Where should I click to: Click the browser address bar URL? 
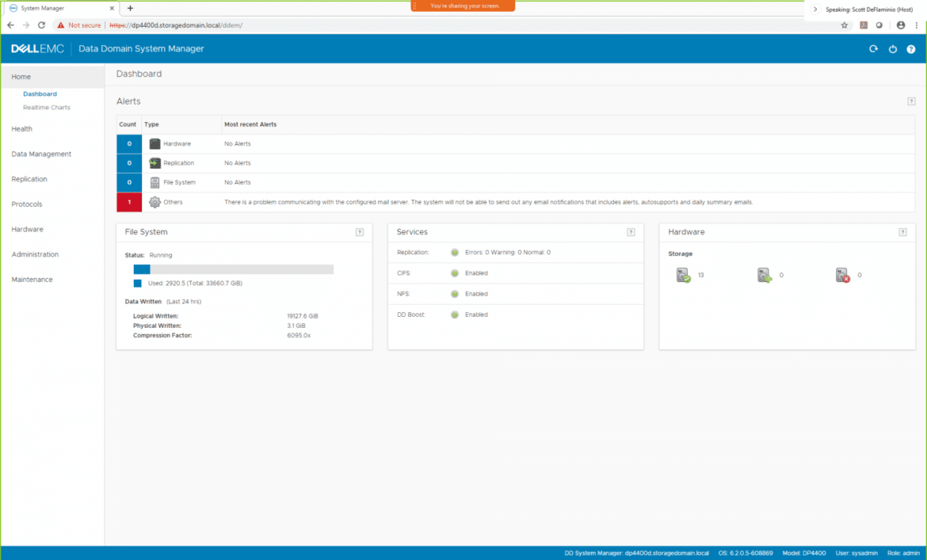point(176,25)
